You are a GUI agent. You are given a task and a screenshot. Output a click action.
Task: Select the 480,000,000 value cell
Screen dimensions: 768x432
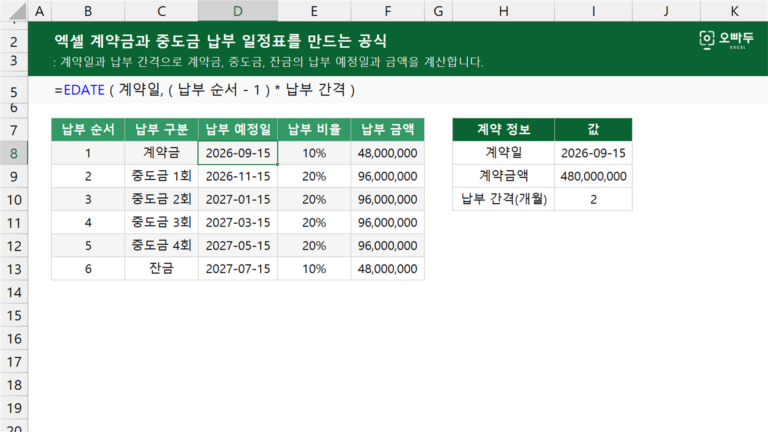pos(593,176)
